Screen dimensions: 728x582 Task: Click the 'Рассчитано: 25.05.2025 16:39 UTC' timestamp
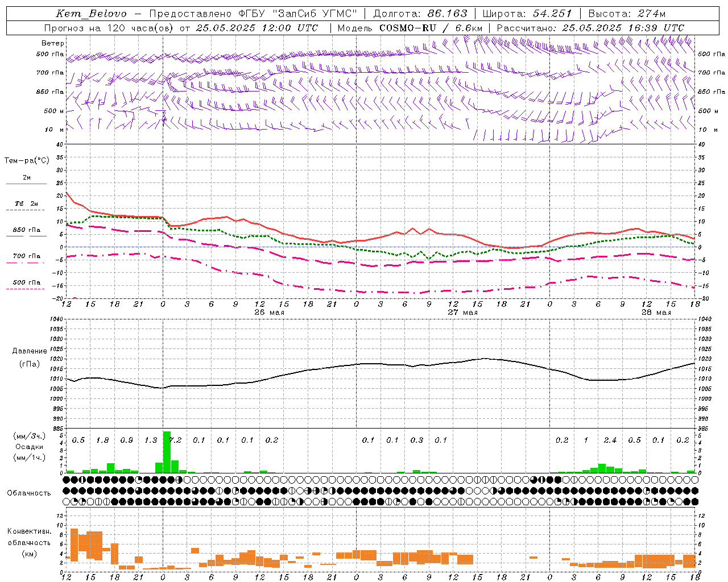590,28
